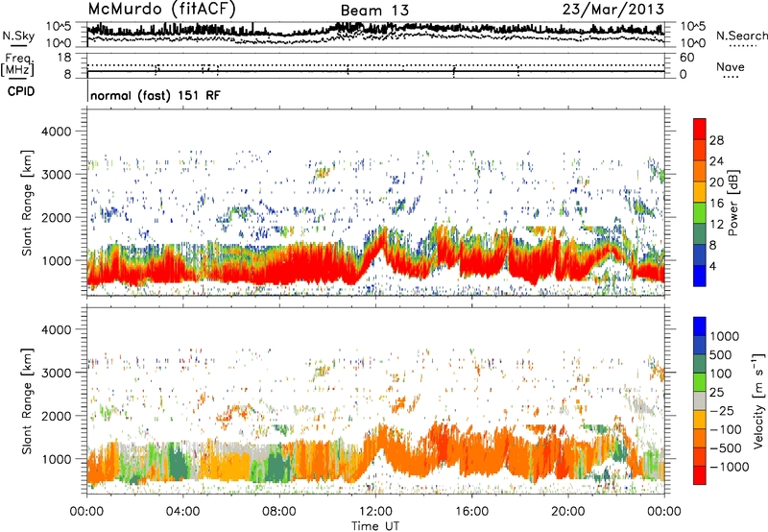768x532 pixels.
Task: Click the 'Freq. [MHz]' axis label
Action: click(x=17, y=65)
